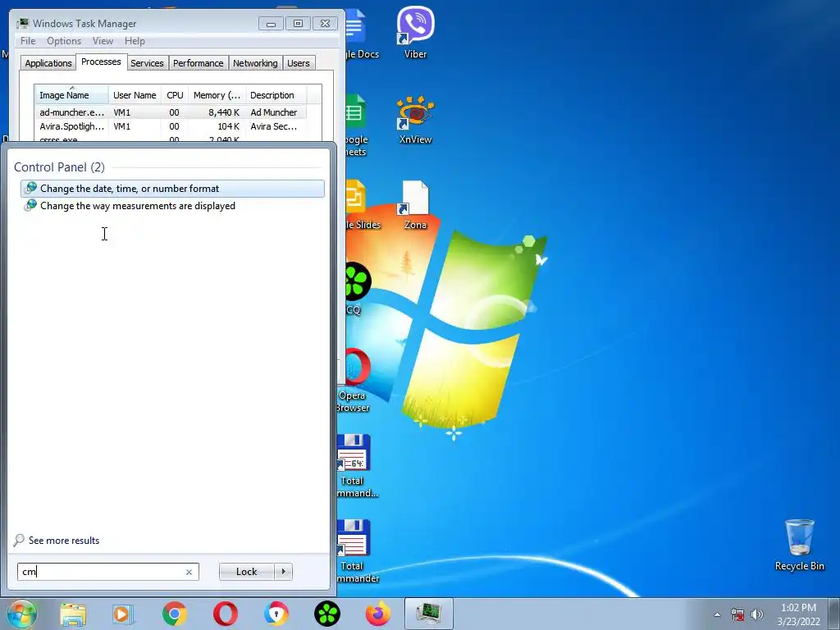This screenshot has width=840, height=630.
Task: Launch ICQ from the taskbar
Action: pyautogui.click(x=326, y=614)
